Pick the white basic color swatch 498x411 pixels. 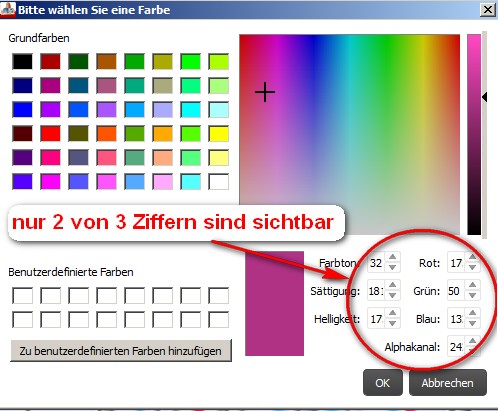click(x=219, y=181)
